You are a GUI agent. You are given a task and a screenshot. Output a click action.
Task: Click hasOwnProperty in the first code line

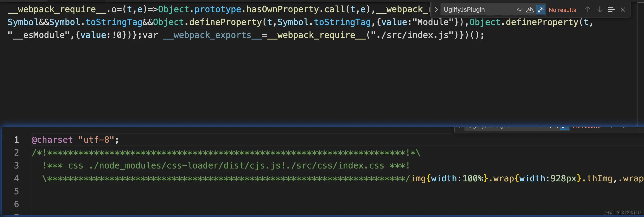pos(282,9)
